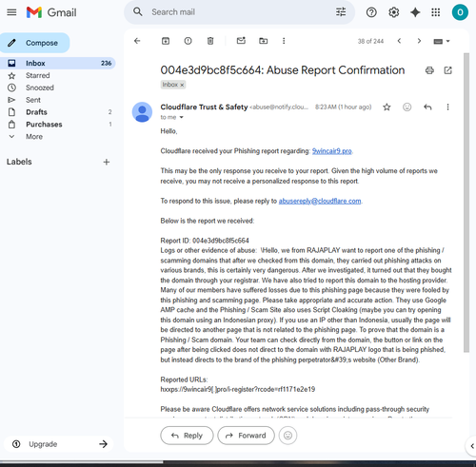Click the Forward button

click(x=246, y=436)
